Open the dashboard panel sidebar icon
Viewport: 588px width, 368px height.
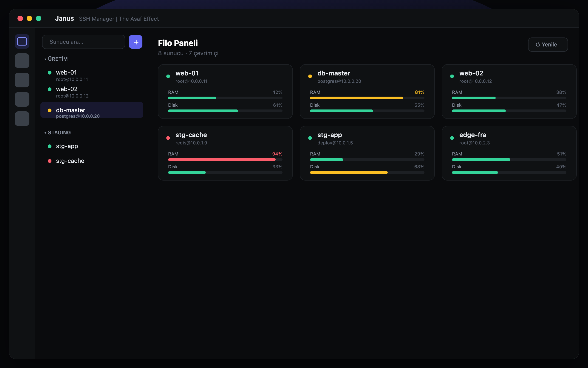[22, 41]
